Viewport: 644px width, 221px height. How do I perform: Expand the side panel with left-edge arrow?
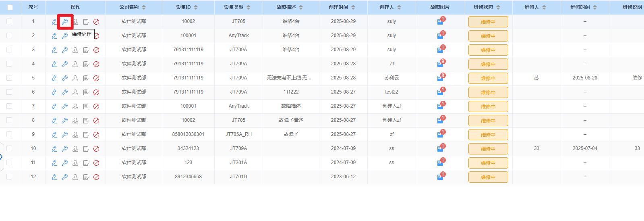tap(2, 156)
